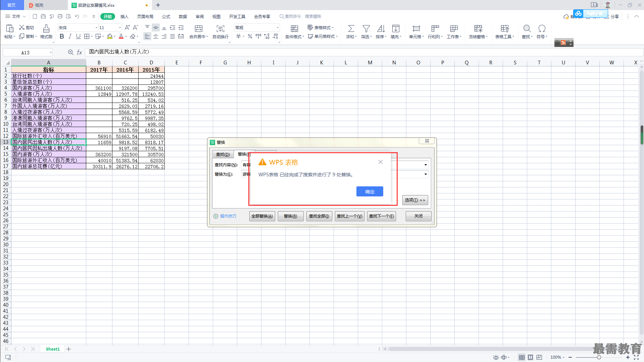Click the cell borders icon
644x362 pixels.
pyautogui.click(x=87, y=36)
